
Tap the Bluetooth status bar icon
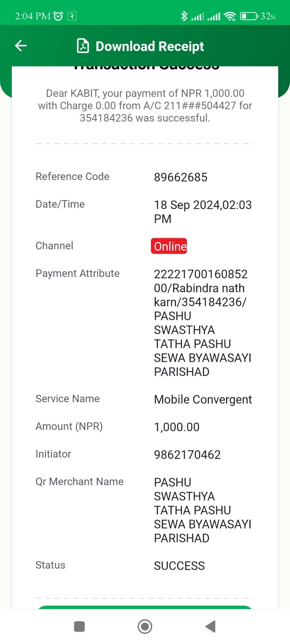click(x=184, y=16)
